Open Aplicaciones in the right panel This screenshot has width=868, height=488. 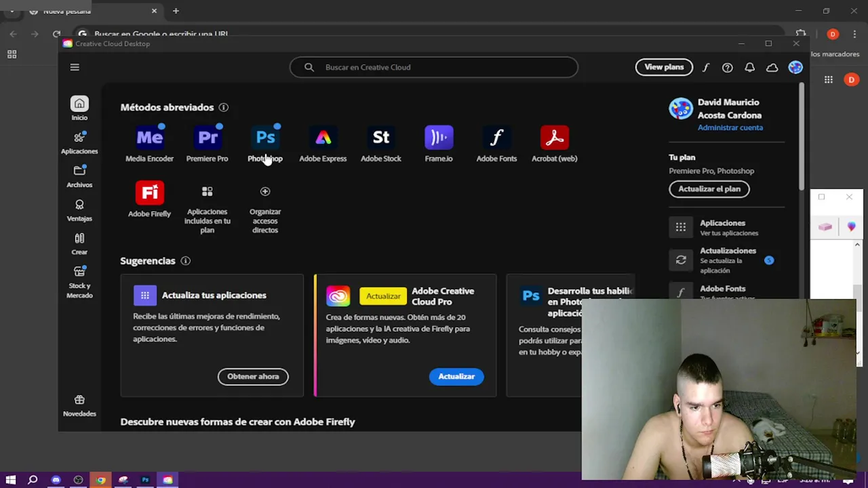coord(726,227)
